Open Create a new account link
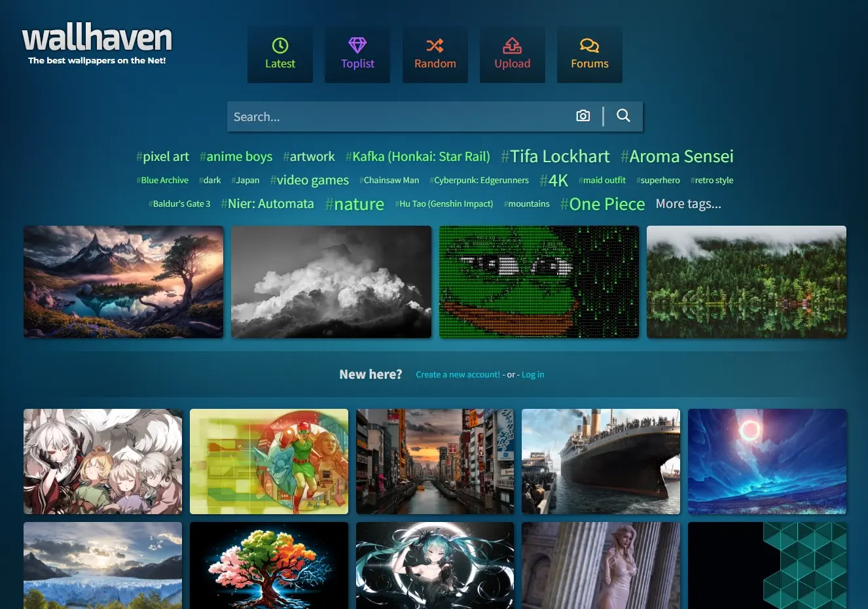This screenshot has height=609, width=868. pos(457,374)
